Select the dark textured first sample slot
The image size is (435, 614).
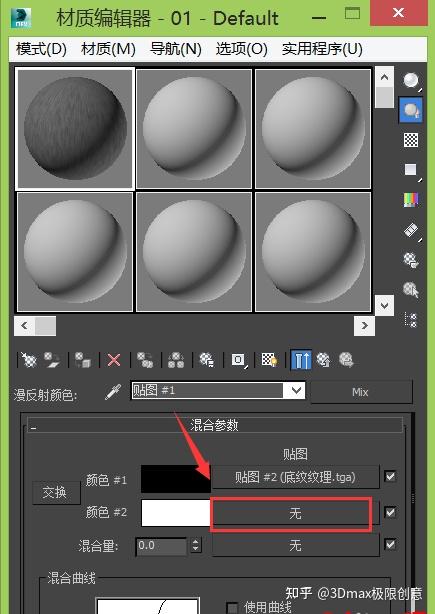[x=75, y=128]
